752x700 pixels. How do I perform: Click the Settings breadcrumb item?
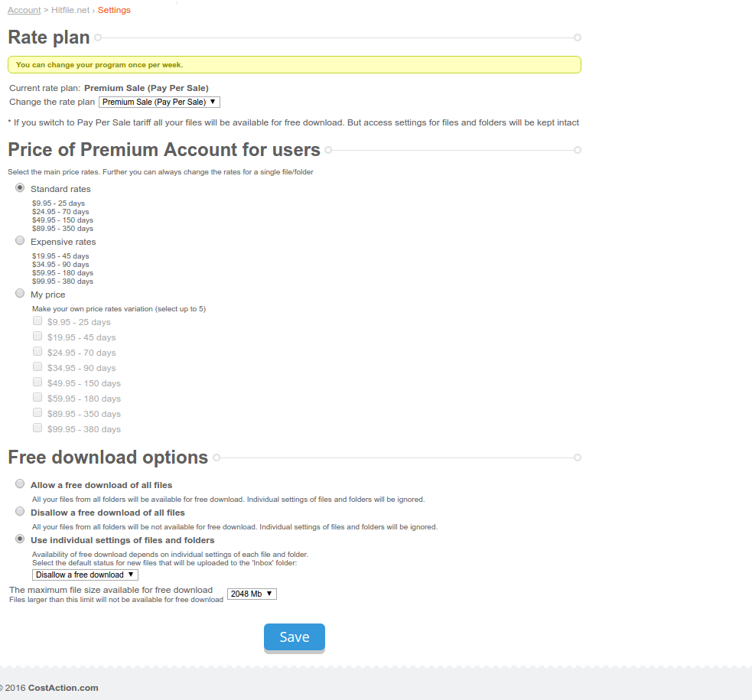114,10
